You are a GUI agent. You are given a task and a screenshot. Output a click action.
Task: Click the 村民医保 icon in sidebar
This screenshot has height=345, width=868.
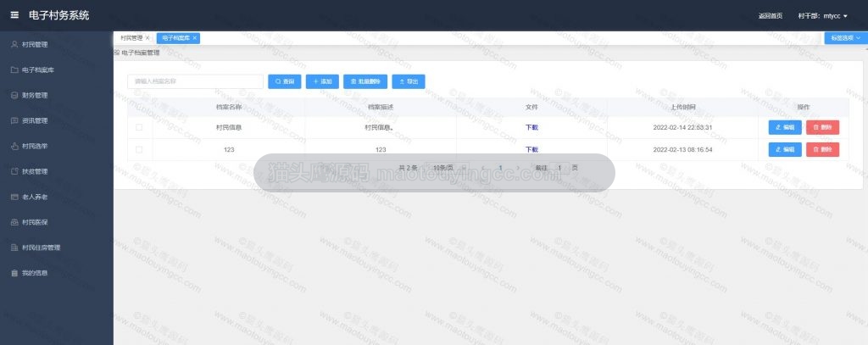tap(15, 222)
